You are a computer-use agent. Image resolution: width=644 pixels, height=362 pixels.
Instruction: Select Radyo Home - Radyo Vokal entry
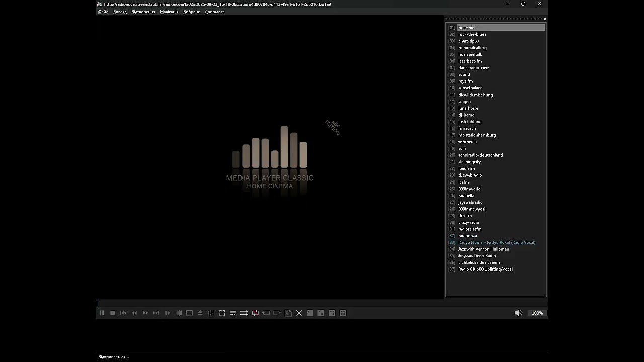pyautogui.click(x=496, y=242)
